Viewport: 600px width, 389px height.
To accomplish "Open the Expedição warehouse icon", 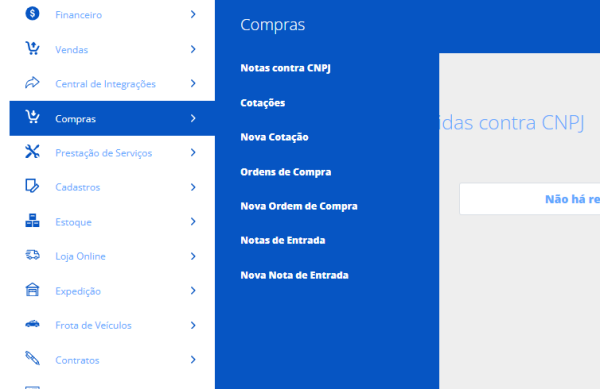I will point(33,290).
